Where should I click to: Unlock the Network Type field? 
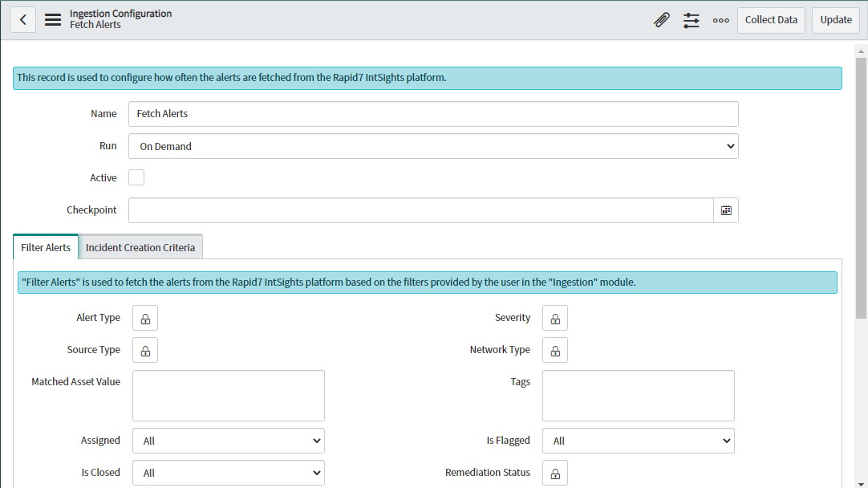[x=555, y=350]
